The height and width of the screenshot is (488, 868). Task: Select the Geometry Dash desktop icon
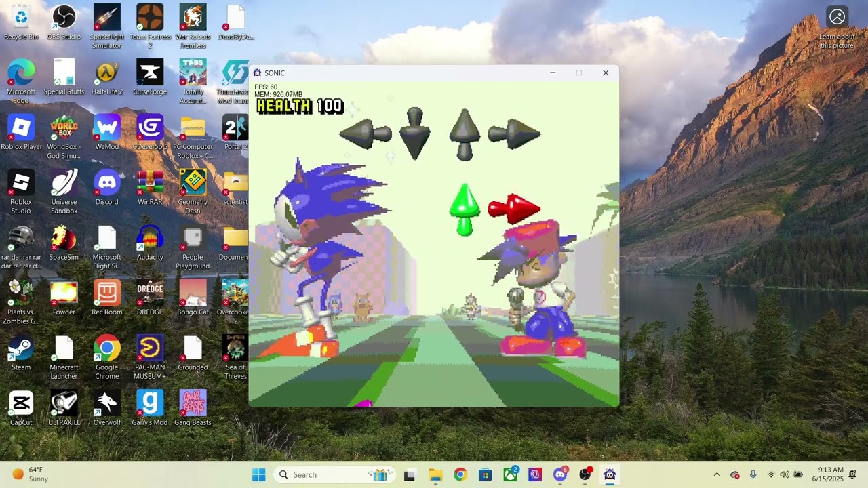[193, 191]
